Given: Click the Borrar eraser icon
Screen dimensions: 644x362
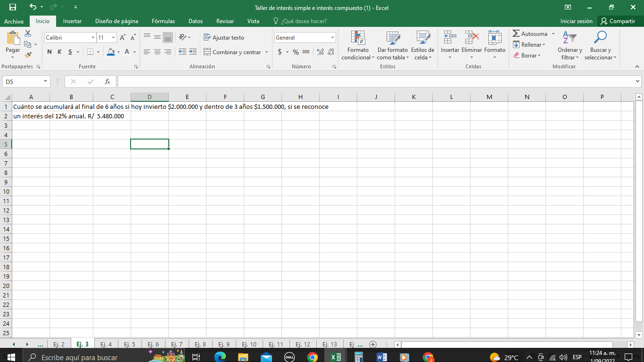Looking at the screenshot, I should point(517,55).
